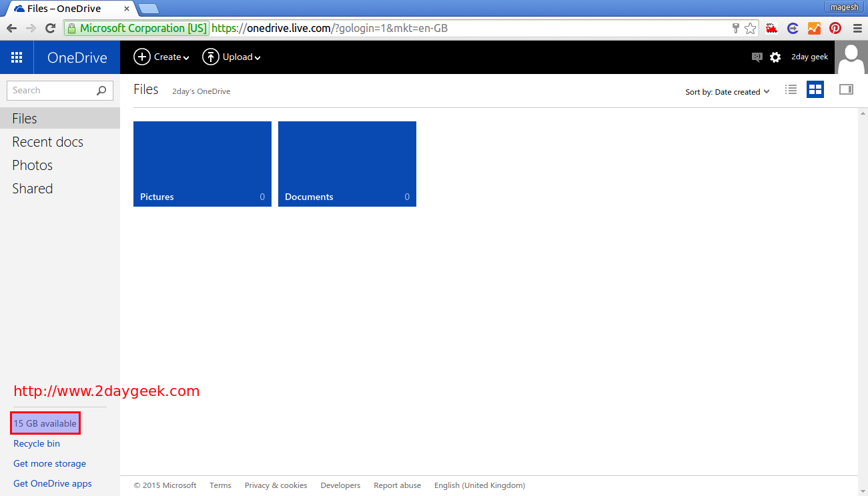
Task: Switch to list view layout
Action: pos(791,89)
